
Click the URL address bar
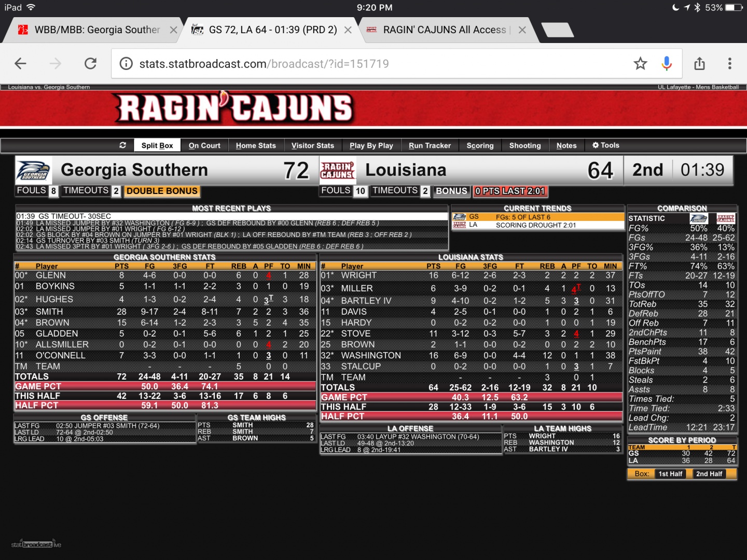point(363,64)
